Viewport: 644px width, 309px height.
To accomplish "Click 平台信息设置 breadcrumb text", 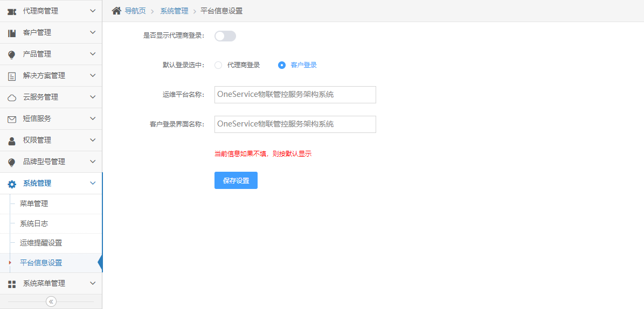I will tap(221, 11).
